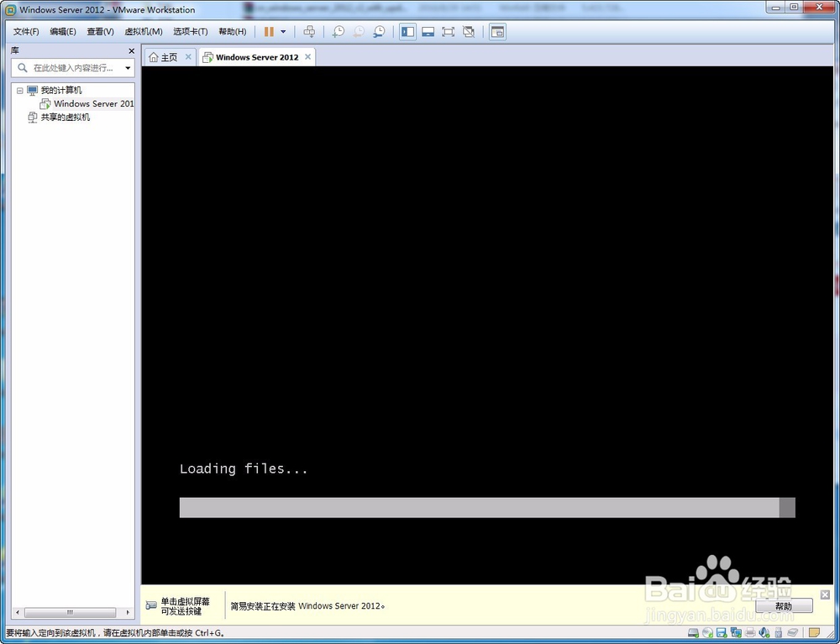This screenshot has width=840, height=644.
Task: Toggle the console view button
Action: point(497,32)
